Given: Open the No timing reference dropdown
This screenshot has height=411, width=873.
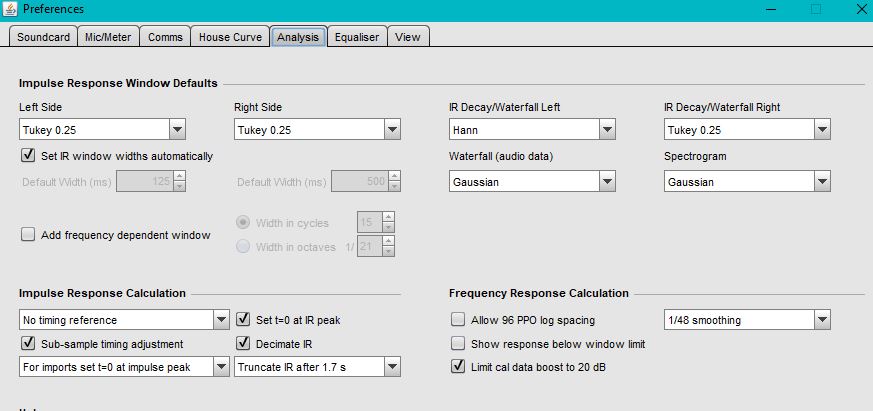Looking at the screenshot, I should (x=124, y=320).
